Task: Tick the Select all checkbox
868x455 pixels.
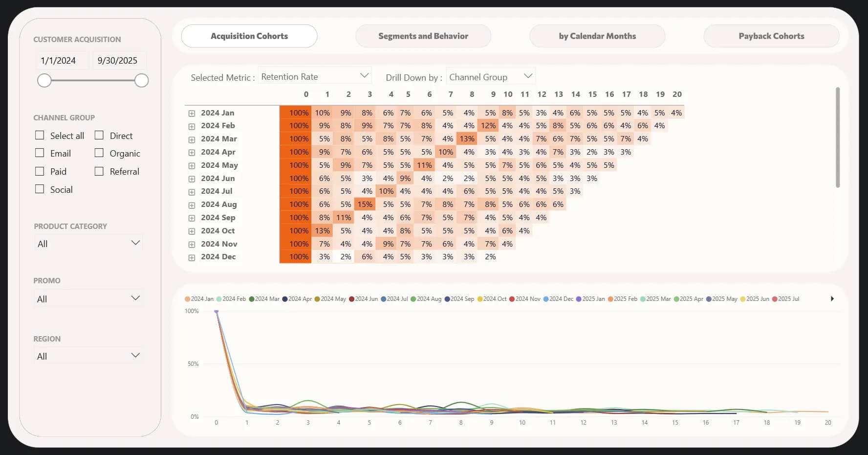Action: coord(40,136)
